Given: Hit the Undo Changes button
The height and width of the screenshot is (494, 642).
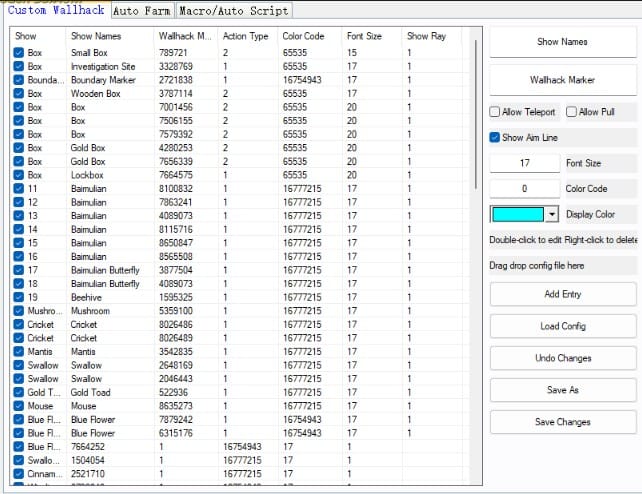Looking at the screenshot, I should click(562, 358).
